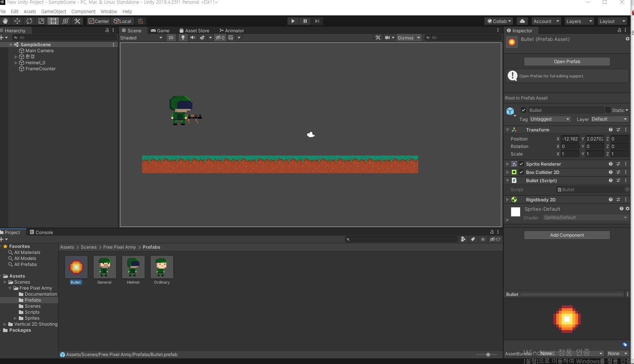Switch to the Asset Store tab
This screenshot has width=634, height=364.
(x=194, y=30)
